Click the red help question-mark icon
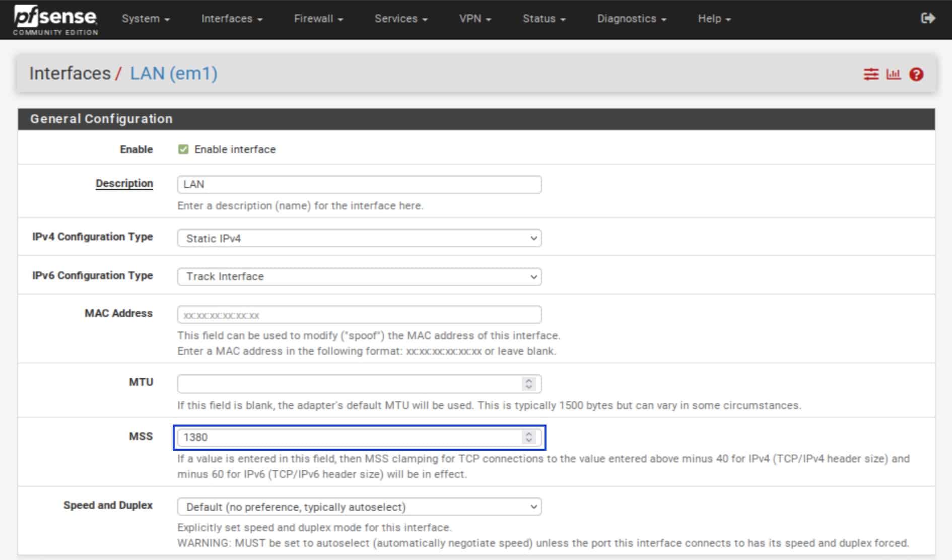 [x=916, y=75]
